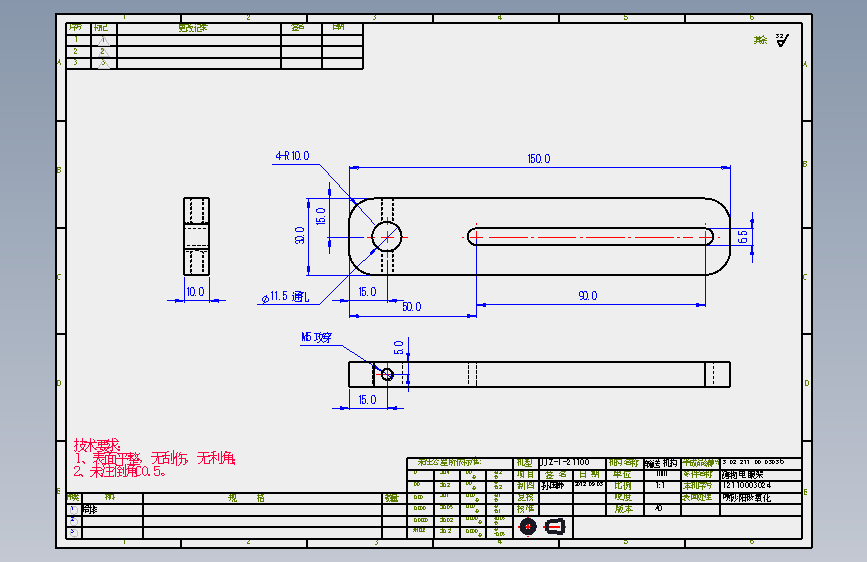This screenshot has height=562, width=867.
Task: Pick the 10.0 thickness dimension under side view
Action: click(195, 292)
